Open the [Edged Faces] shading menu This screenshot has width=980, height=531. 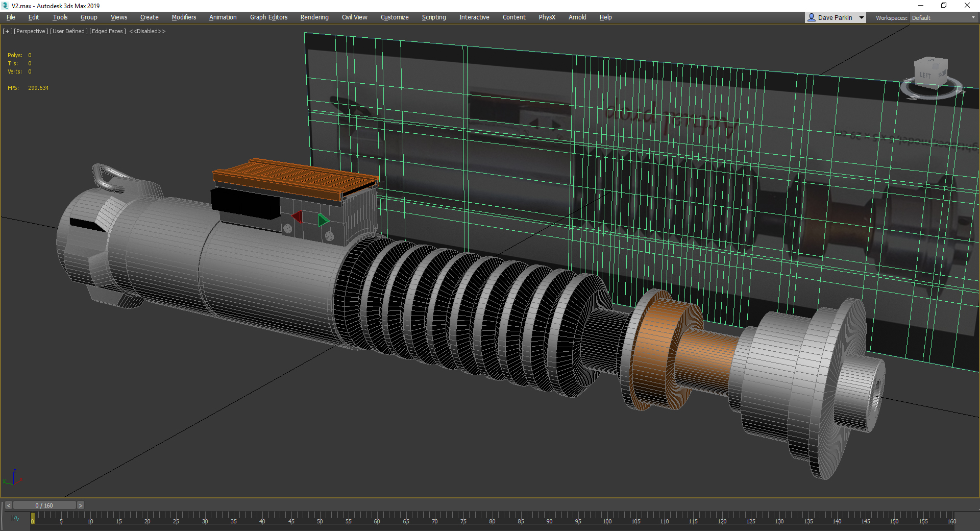(108, 31)
